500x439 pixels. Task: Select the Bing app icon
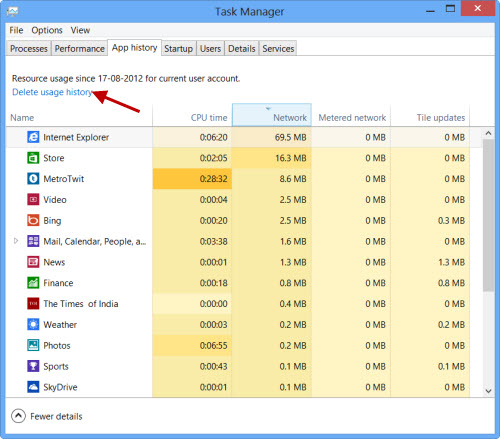pos(33,220)
